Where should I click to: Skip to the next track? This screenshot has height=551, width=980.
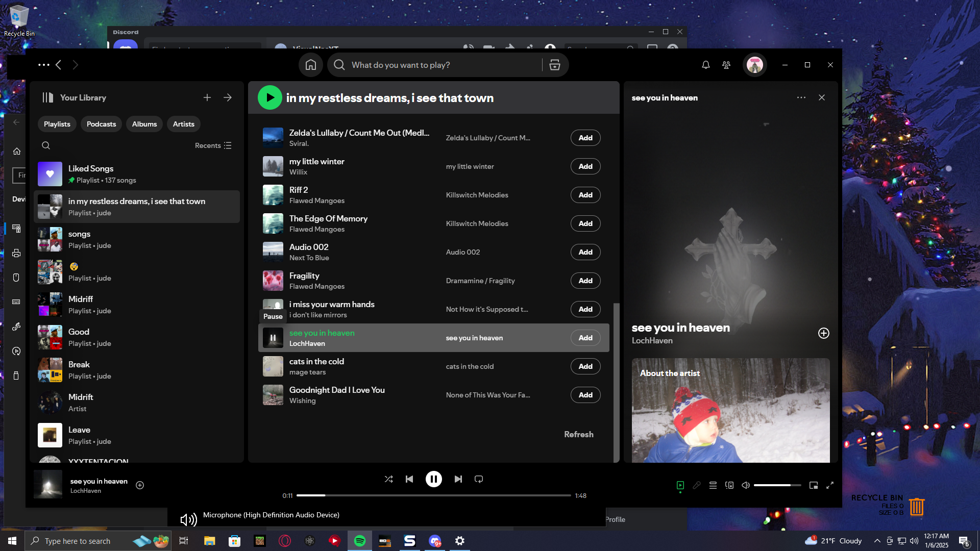click(458, 479)
